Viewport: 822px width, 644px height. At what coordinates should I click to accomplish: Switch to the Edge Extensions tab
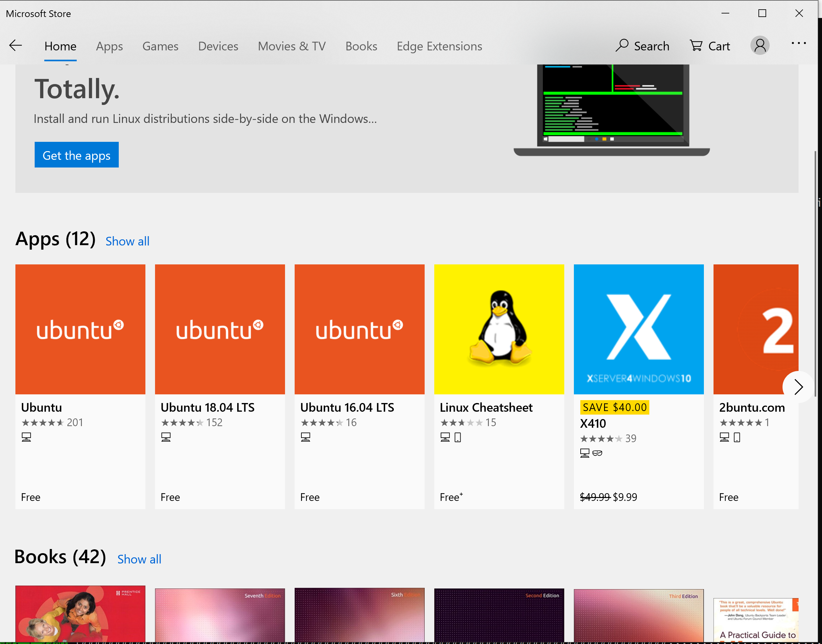(439, 46)
